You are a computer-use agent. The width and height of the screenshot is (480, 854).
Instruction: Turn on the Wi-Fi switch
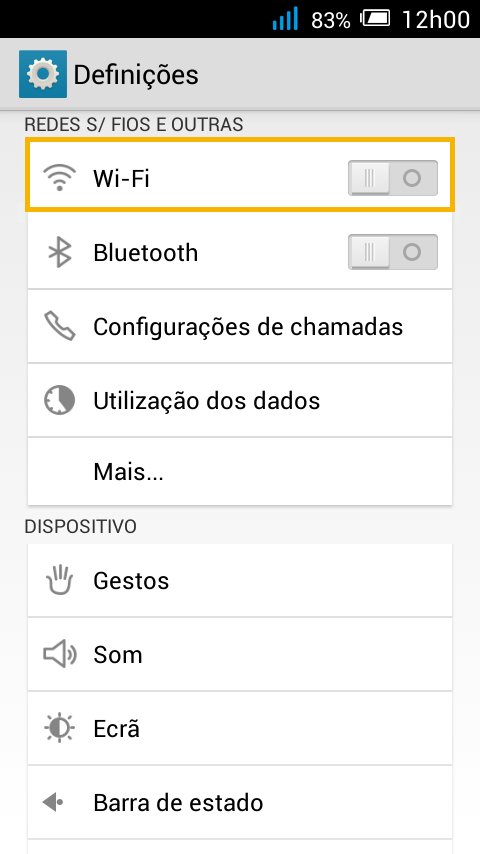pyautogui.click(x=393, y=178)
